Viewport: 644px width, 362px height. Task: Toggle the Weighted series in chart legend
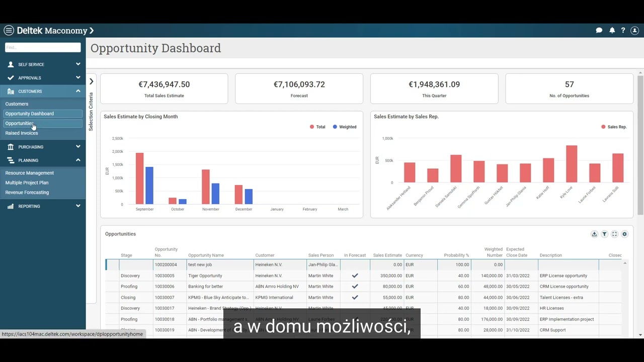[345, 127]
